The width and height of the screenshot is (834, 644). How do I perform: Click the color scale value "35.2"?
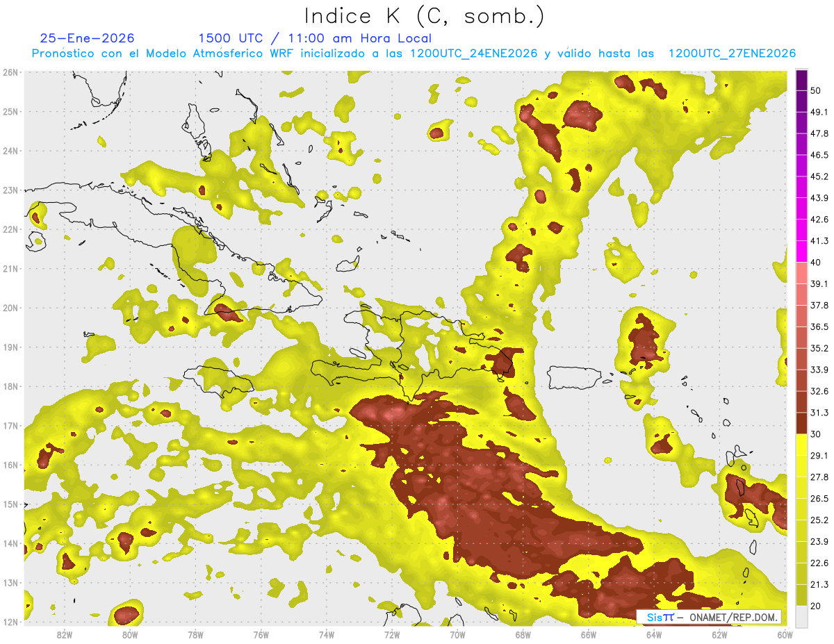coord(819,348)
